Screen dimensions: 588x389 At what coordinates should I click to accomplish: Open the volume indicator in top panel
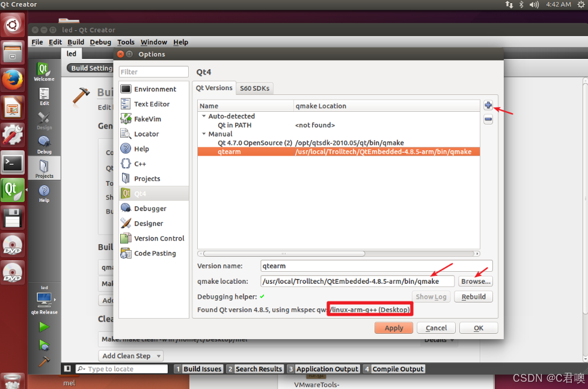(534, 4)
